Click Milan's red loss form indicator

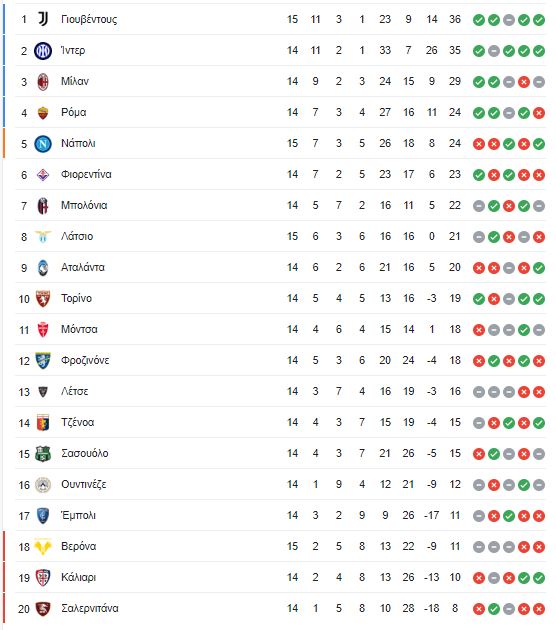[x=523, y=82]
